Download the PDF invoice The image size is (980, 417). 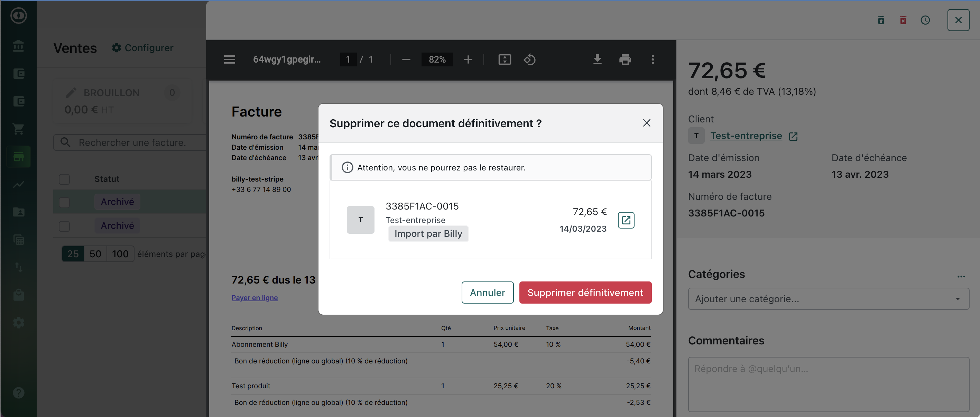597,59
